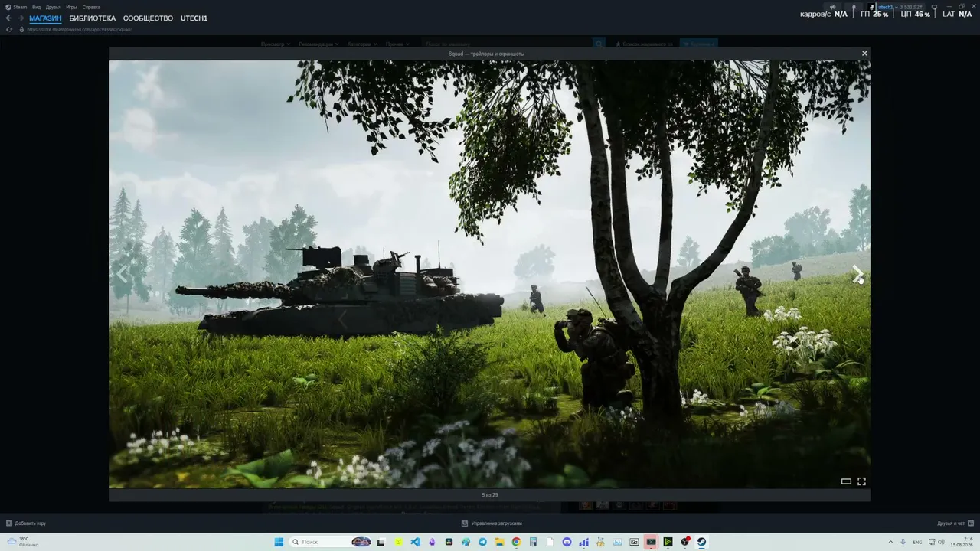Open Visual Studio Code from taskbar
980x551 pixels.
click(415, 542)
